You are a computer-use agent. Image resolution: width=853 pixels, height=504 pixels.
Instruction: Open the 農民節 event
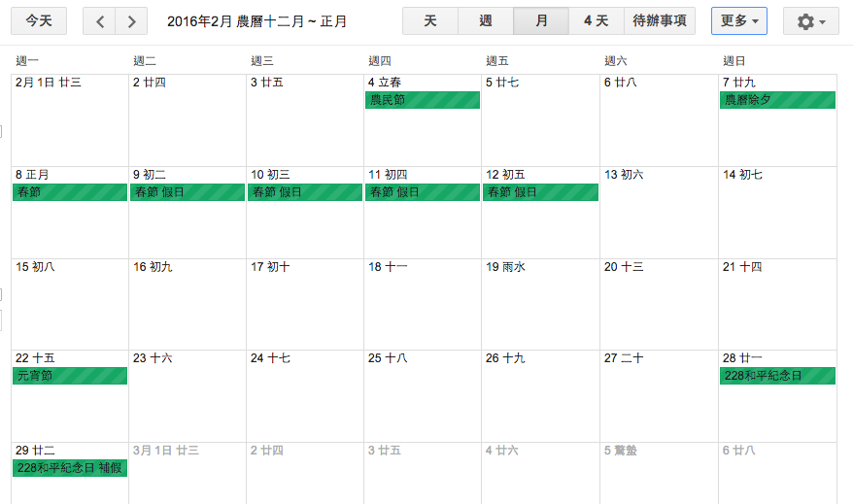423,100
